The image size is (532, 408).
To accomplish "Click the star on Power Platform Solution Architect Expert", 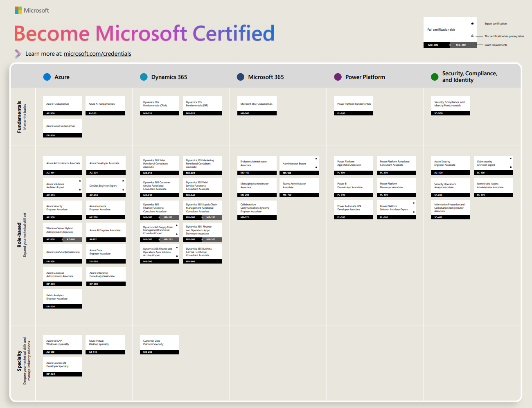I will point(414,202).
